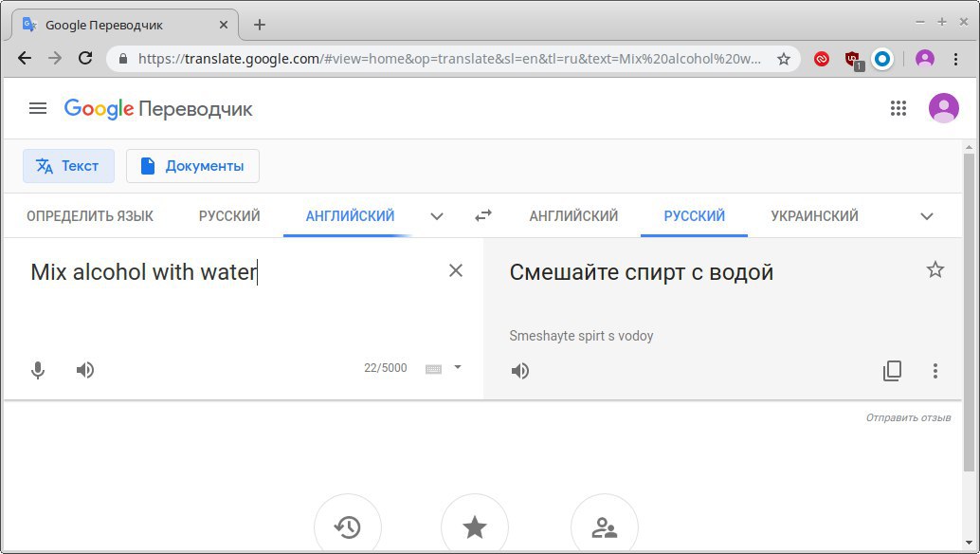Open a new browser tab
Viewport: 980px width, 554px height.
pos(260,25)
